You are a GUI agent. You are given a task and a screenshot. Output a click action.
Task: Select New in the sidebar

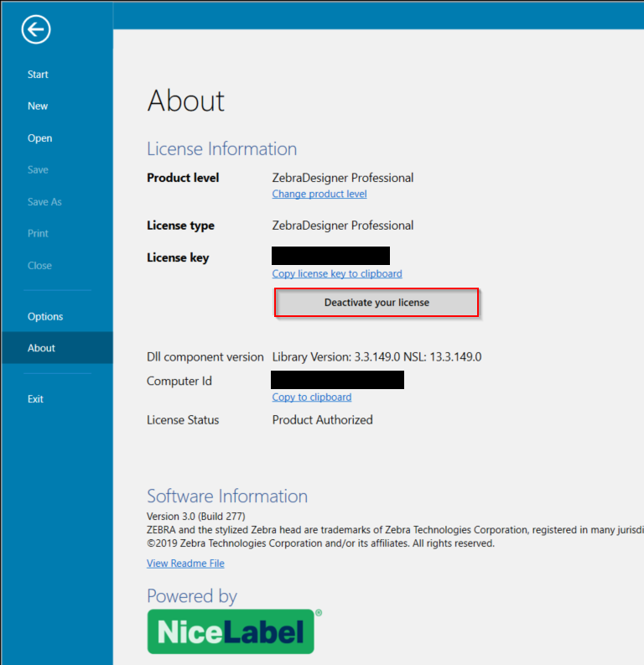coord(38,107)
